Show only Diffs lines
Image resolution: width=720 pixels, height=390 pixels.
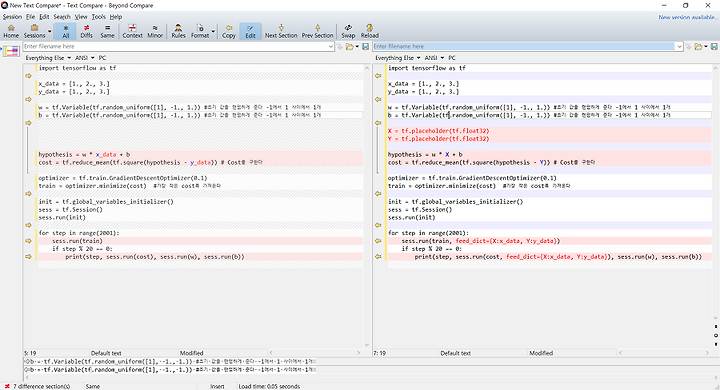86,31
